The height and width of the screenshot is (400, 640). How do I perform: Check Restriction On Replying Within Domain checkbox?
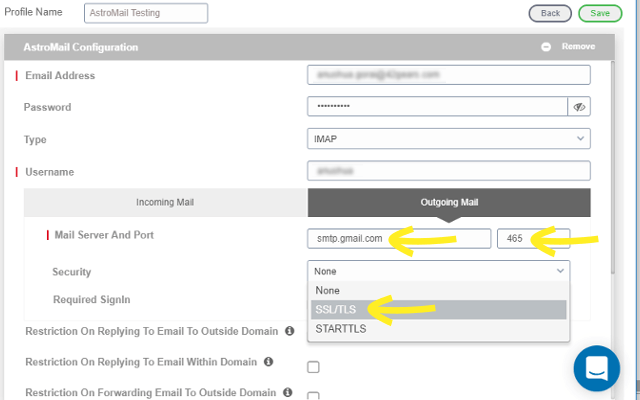point(313,367)
